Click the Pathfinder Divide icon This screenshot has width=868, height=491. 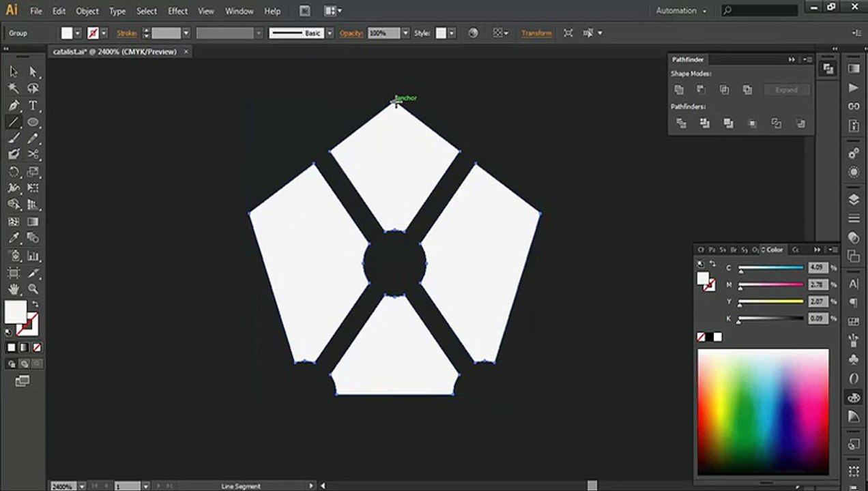pyautogui.click(x=681, y=123)
